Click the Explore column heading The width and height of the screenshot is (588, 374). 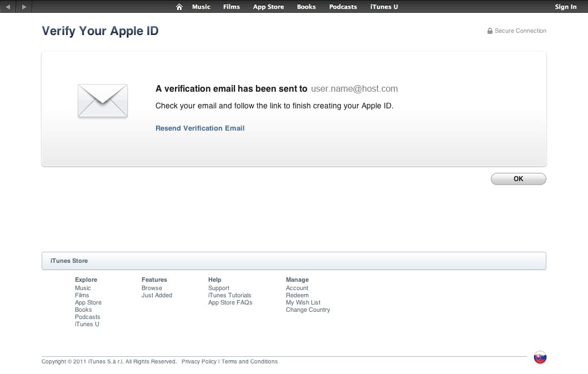86,280
